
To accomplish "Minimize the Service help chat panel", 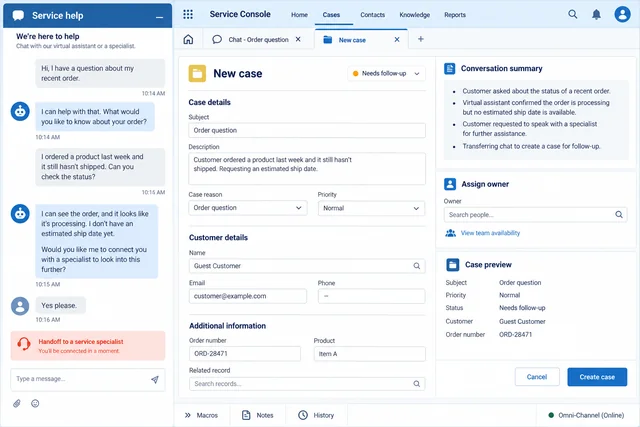I will (x=160, y=17).
